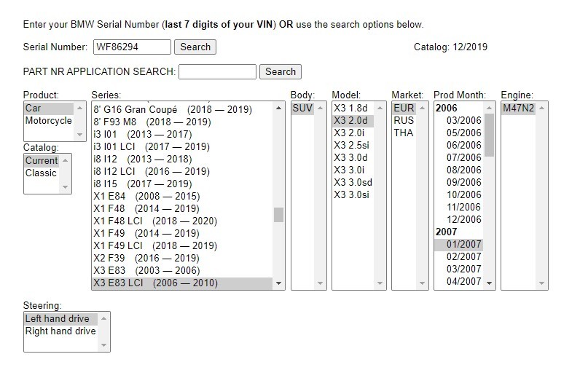Click Steering list scroll down arrow
This screenshot has width=588, height=370.
click(x=104, y=345)
